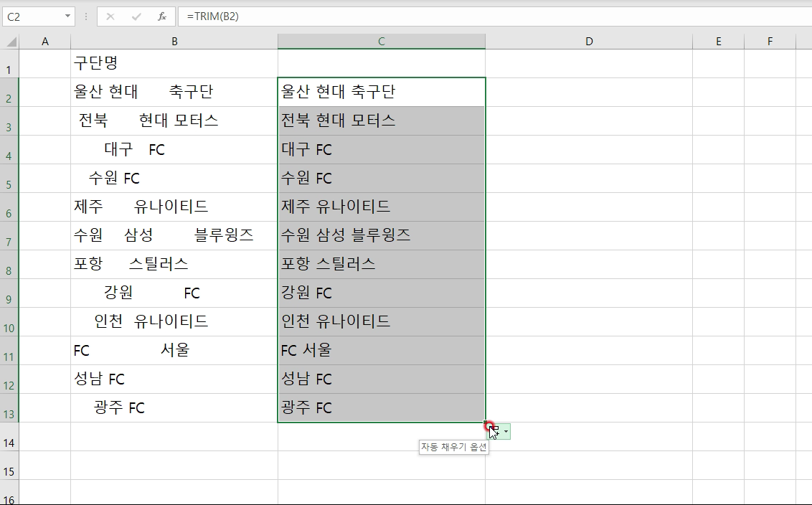The width and height of the screenshot is (812, 505).
Task: Click trimmed cell C13 광주 FC
Action: click(x=382, y=408)
